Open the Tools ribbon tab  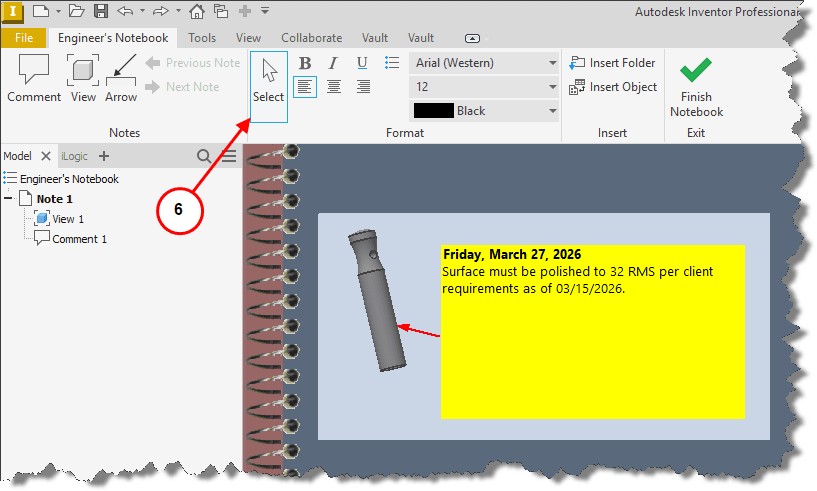point(202,38)
